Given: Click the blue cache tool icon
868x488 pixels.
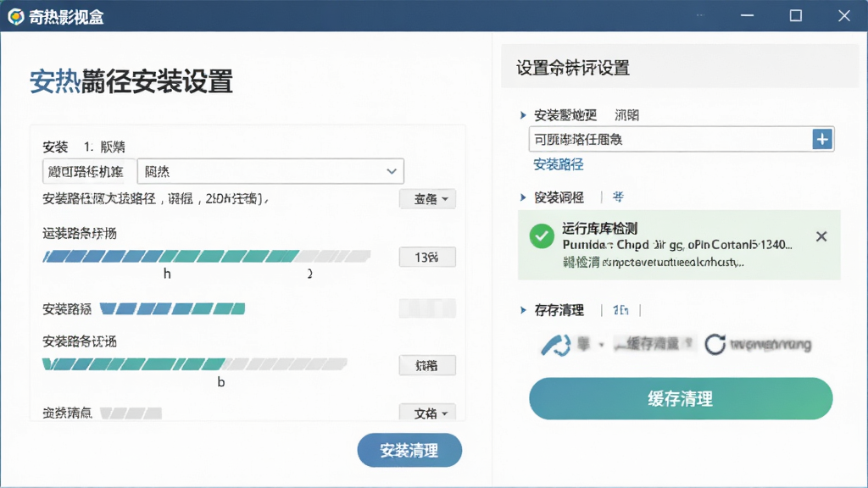Looking at the screenshot, I should pos(555,345).
